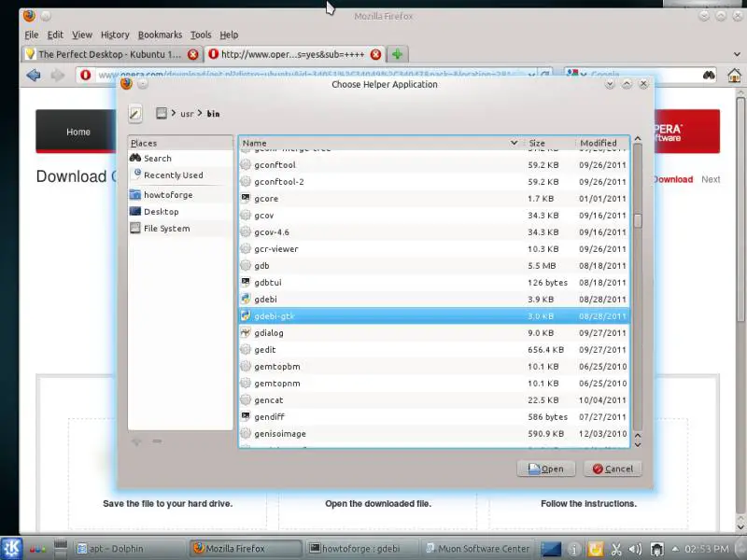The image size is (747, 560).
Task: Open Firefox Tools menu
Action: [x=201, y=35]
